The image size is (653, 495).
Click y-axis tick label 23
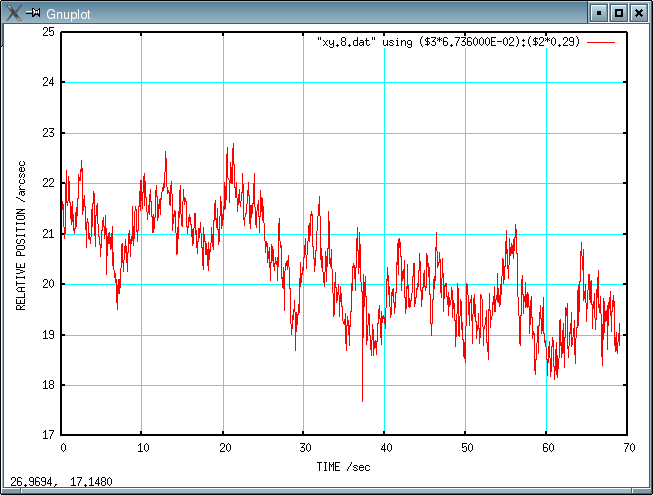point(48,133)
